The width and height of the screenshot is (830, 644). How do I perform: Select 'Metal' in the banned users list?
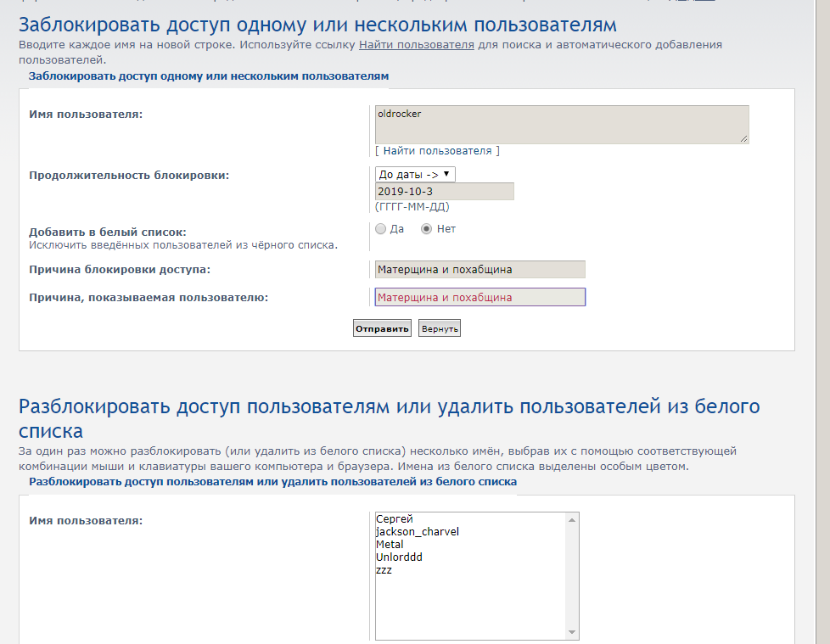click(470, 545)
